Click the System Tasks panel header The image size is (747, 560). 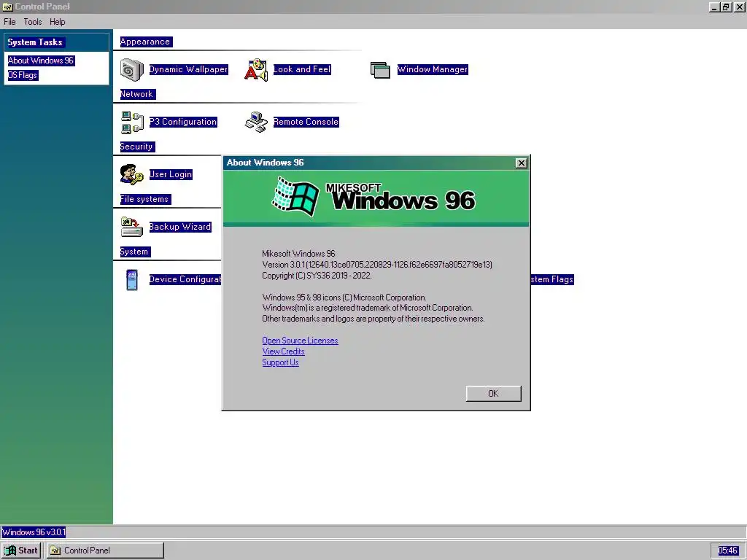tap(56, 42)
